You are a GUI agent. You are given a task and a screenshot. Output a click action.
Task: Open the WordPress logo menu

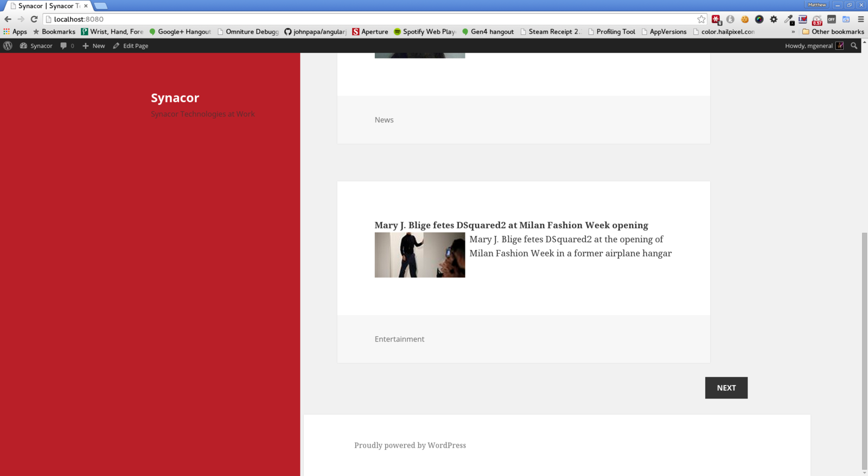tap(8, 46)
